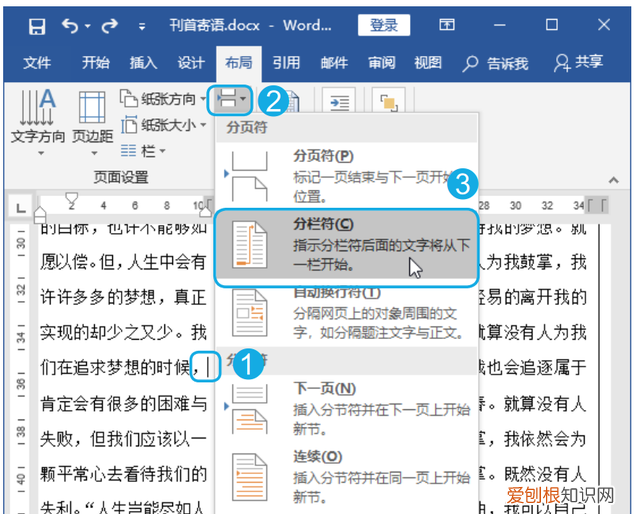Switch to the 插入 tab

(x=143, y=63)
